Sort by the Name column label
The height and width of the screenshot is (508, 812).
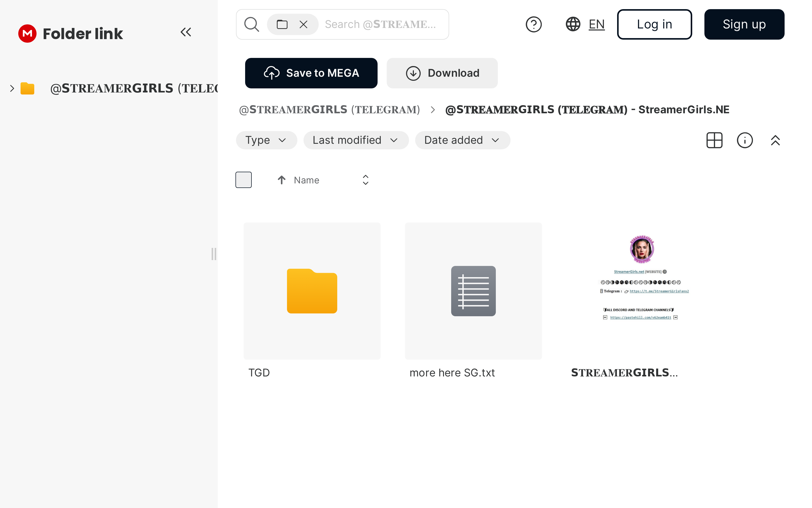point(306,180)
